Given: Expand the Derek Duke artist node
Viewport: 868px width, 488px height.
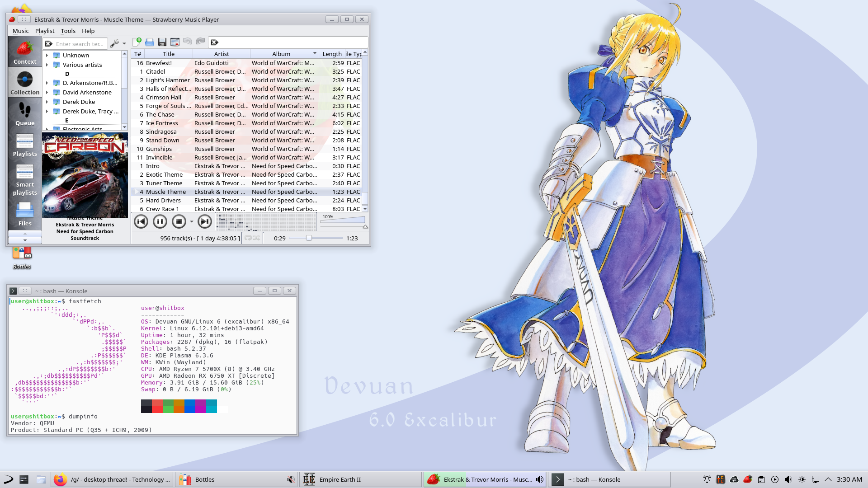Looking at the screenshot, I should [x=47, y=102].
